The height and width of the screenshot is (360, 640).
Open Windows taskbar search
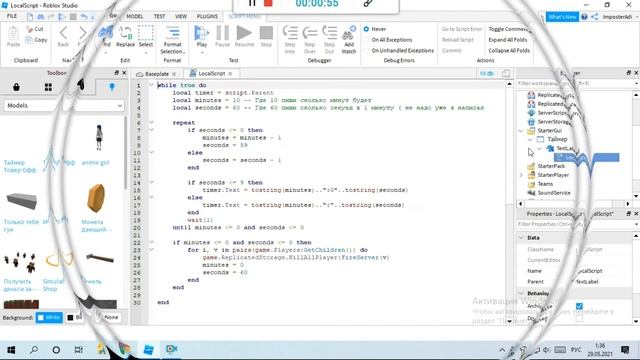(33, 350)
